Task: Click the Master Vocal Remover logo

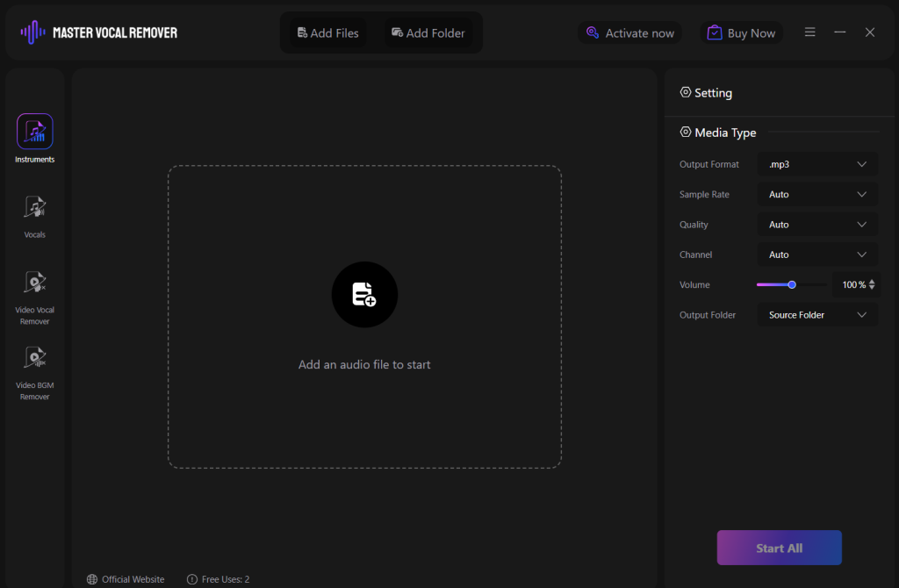Action: tap(99, 32)
